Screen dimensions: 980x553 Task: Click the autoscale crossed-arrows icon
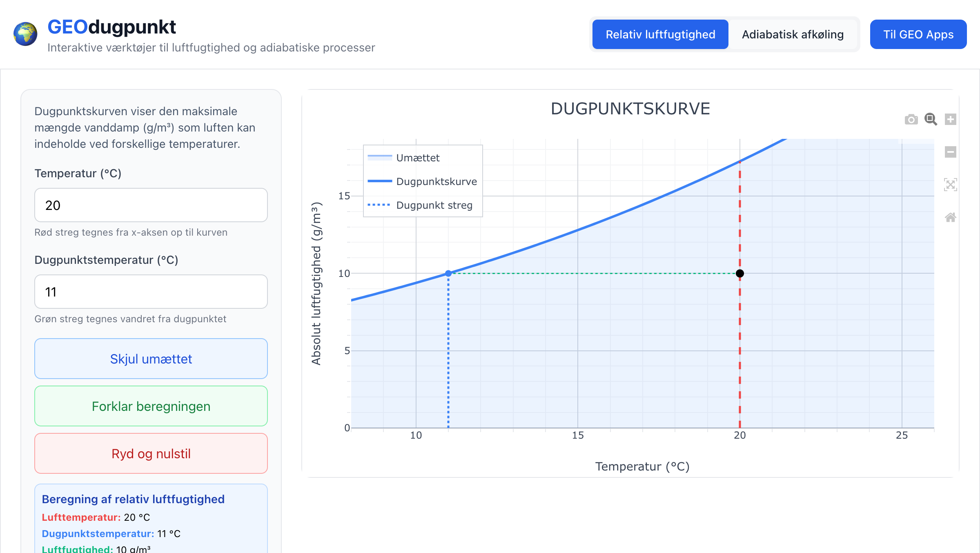point(950,185)
